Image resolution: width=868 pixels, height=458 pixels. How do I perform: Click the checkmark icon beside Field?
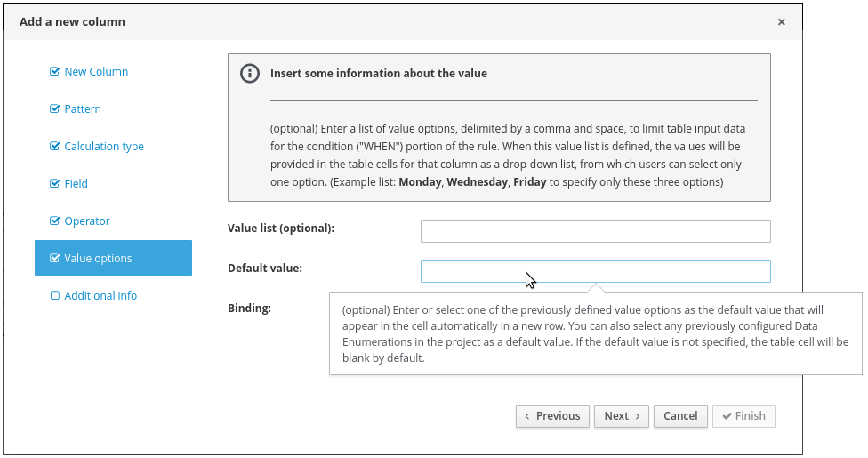click(x=55, y=184)
